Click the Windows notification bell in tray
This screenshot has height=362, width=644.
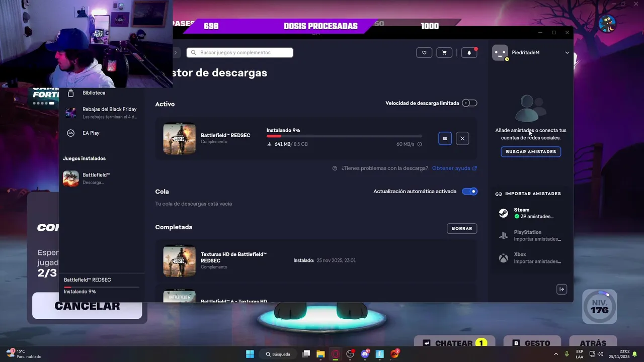(635, 354)
